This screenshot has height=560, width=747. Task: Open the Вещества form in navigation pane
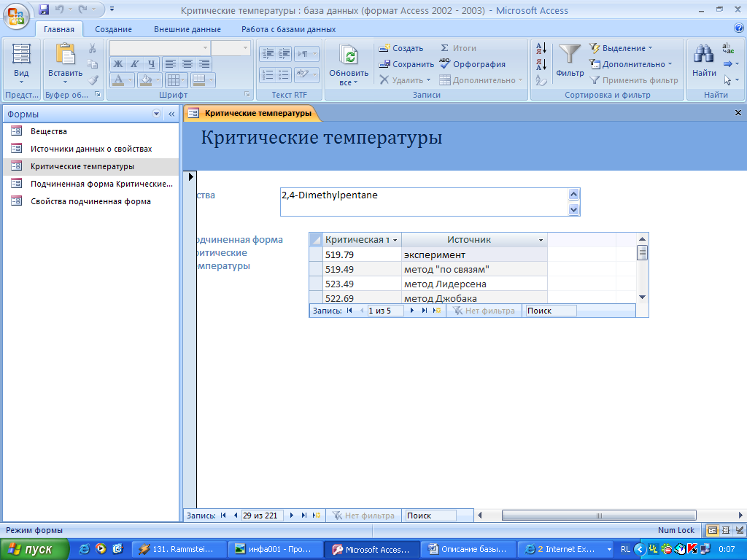(49, 131)
